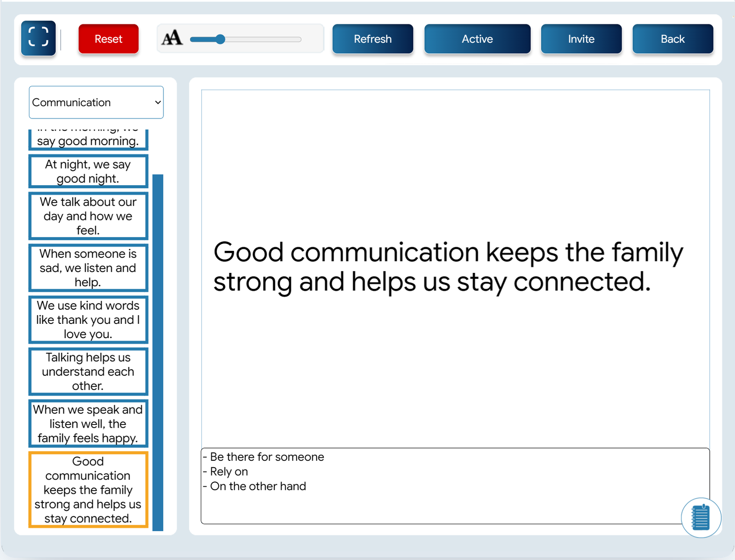Click the Invite button

click(x=581, y=39)
